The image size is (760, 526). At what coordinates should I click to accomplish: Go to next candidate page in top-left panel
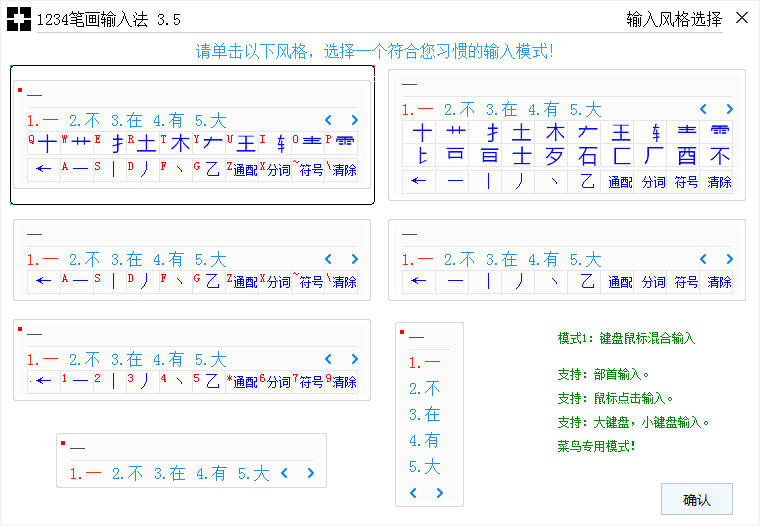(354, 120)
